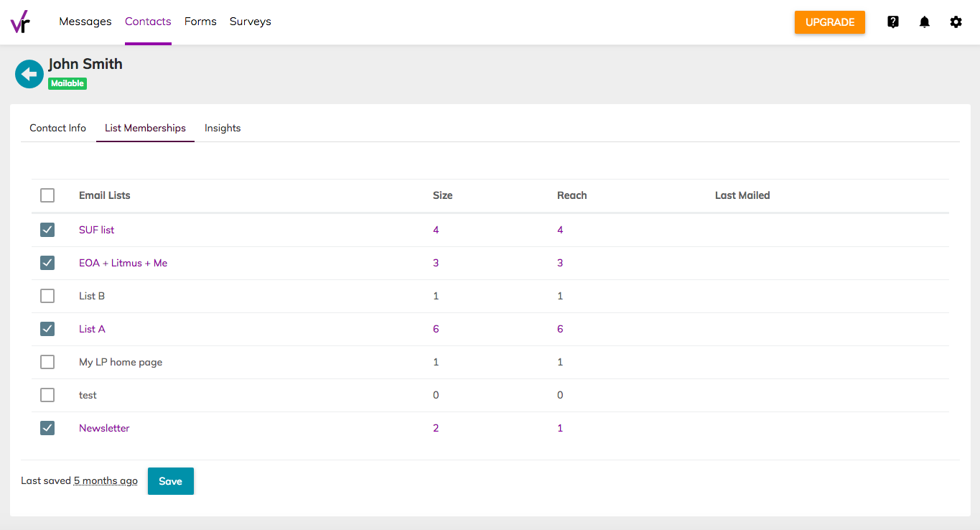The height and width of the screenshot is (530, 980).
Task: Click the John Smith contact name
Action: 85,64
